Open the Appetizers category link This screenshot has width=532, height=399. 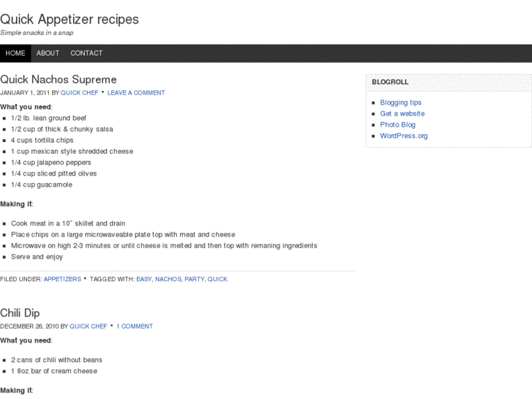click(62, 279)
